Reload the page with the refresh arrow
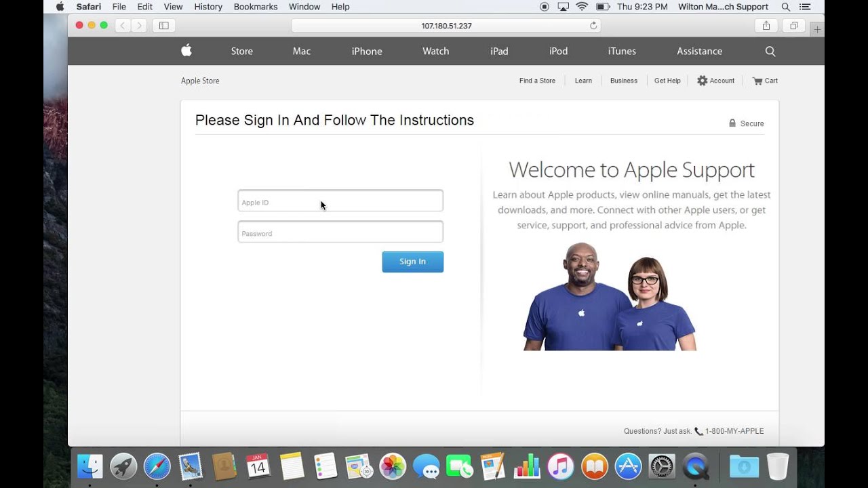Viewport: 868px width, 488px height. point(593,26)
